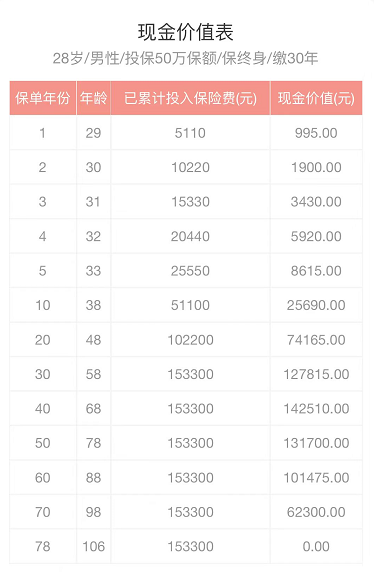Select the cash value 3430.00

click(316, 202)
